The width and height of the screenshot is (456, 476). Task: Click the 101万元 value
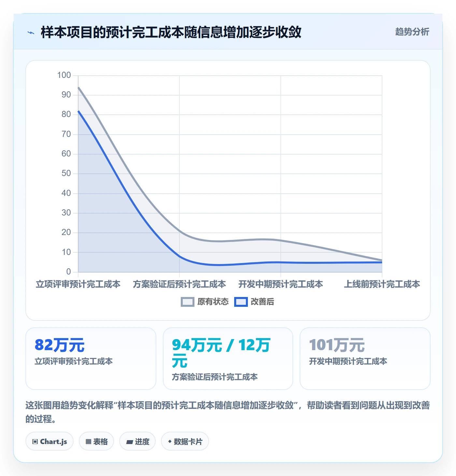[337, 345]
